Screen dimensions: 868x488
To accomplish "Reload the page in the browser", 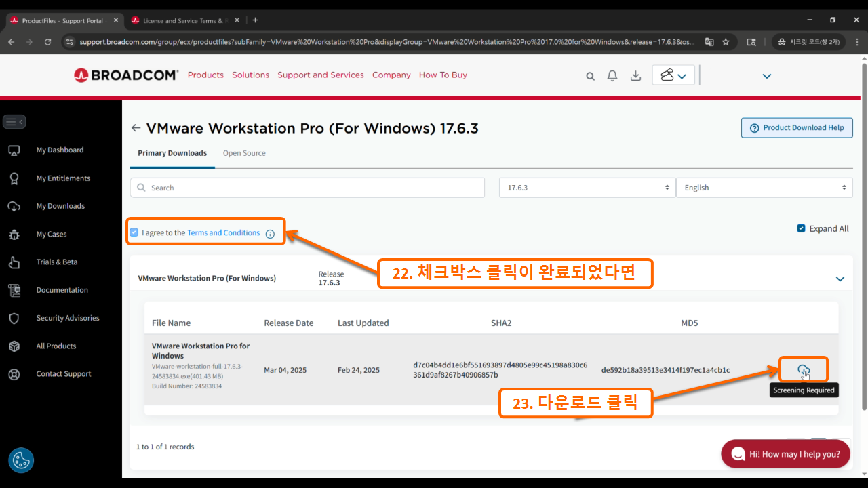I will [x=47, y=41].
